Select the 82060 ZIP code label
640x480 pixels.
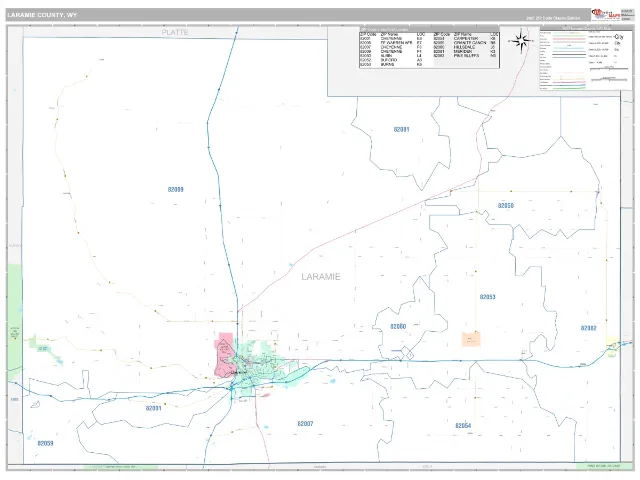point(398,327)
